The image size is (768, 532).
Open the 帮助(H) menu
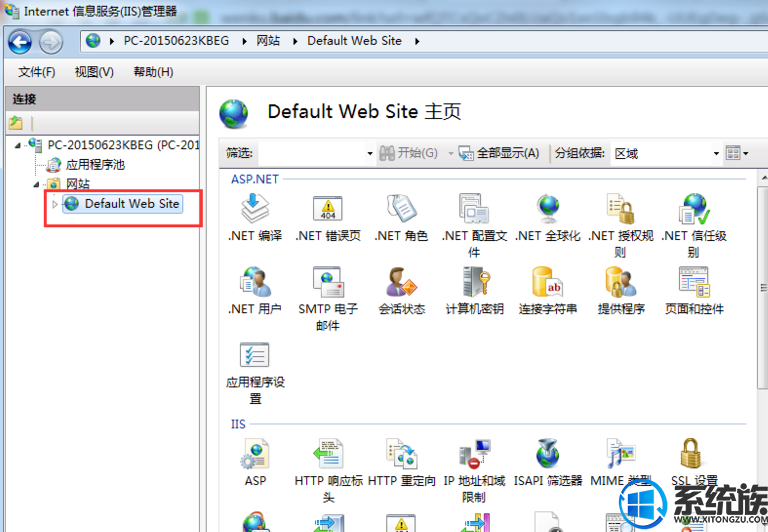tap(153, 72)
